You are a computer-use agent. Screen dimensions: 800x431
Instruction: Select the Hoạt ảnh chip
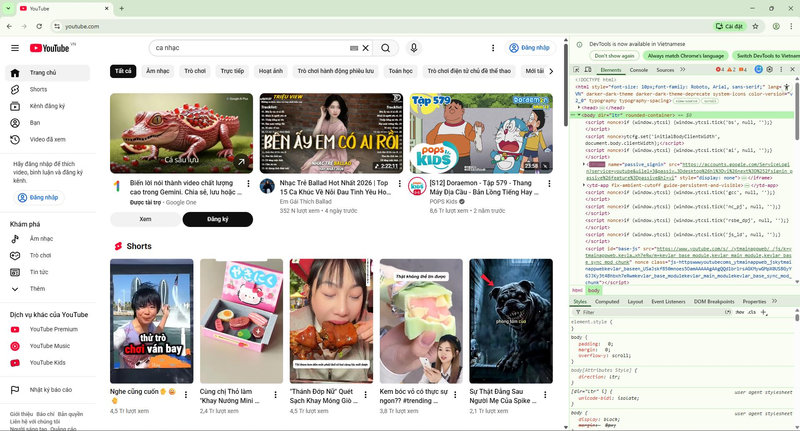click(x=270, y=71)
